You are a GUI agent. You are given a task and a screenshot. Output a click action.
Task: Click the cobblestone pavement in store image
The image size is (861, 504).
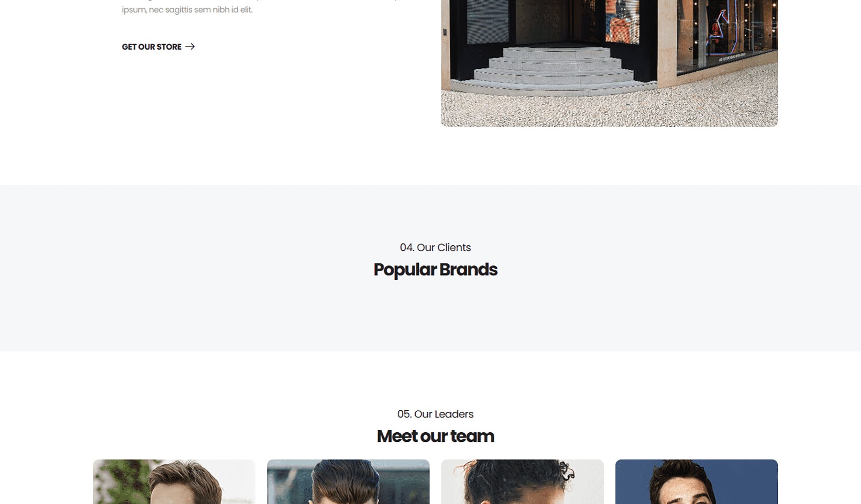[609, 108]
